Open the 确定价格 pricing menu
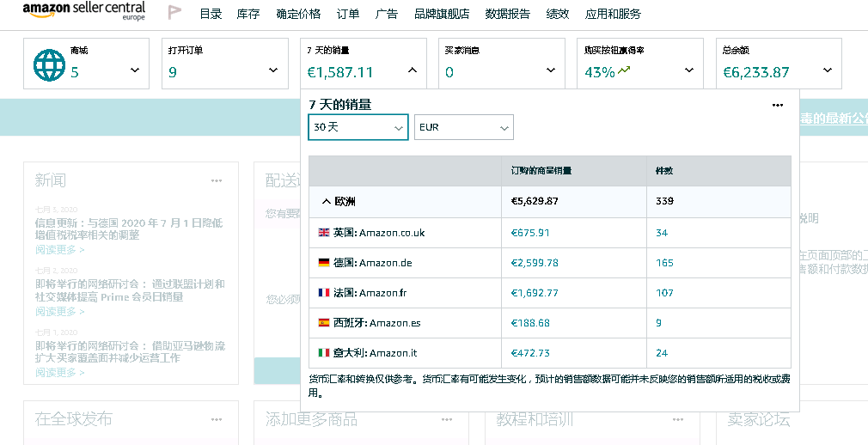The width and height of the screenshot is (868, 445). click(298, 14)
